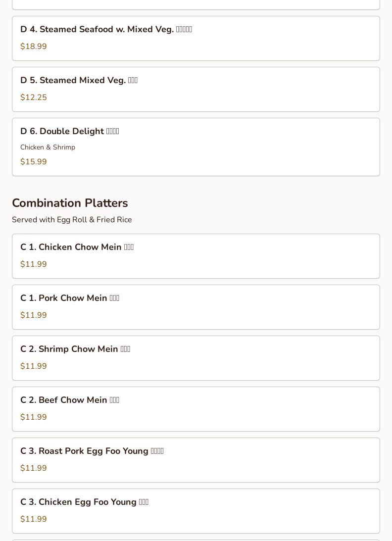Select C 2. Beef Chow Mein platter
The height and width of the screenshot is (541, 392).
coord(196,409)
